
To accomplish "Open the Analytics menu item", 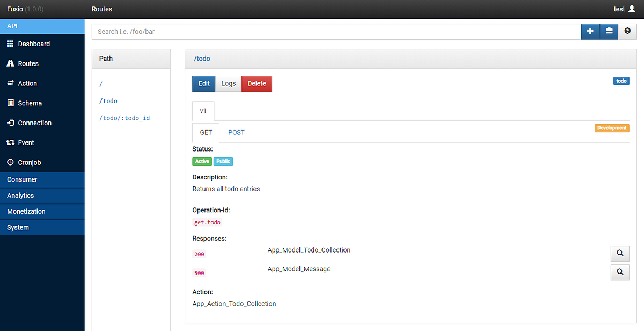I will pos(21,195).
